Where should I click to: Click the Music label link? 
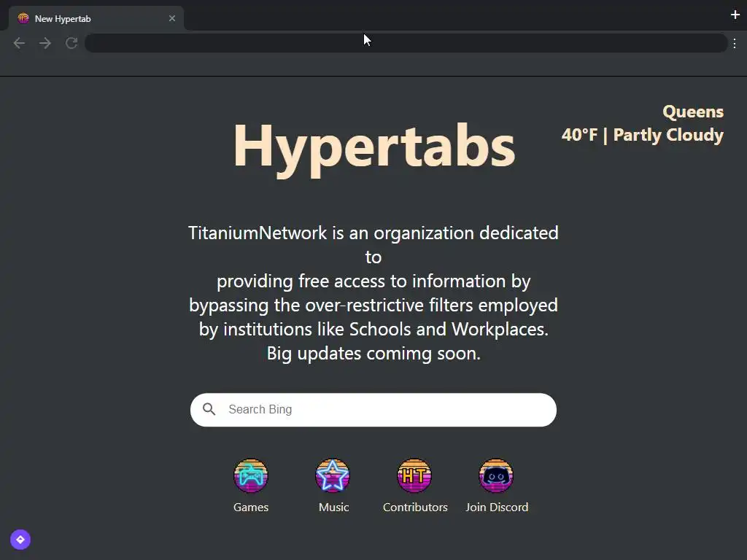tap(333, 507)
